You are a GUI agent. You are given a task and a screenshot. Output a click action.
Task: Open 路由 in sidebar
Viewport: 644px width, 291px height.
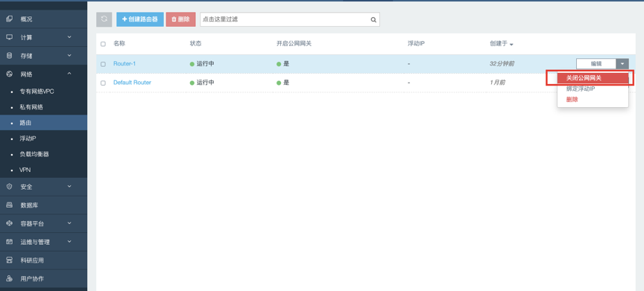tap(43, 123)
